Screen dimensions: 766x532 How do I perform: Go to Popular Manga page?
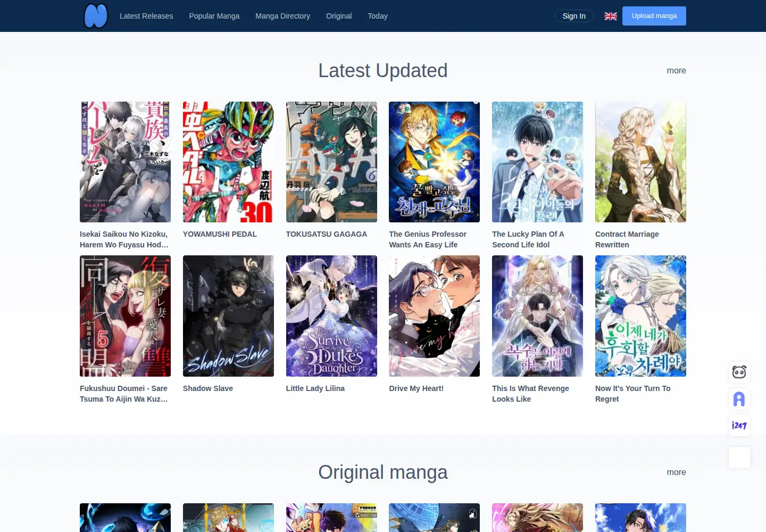214,16
